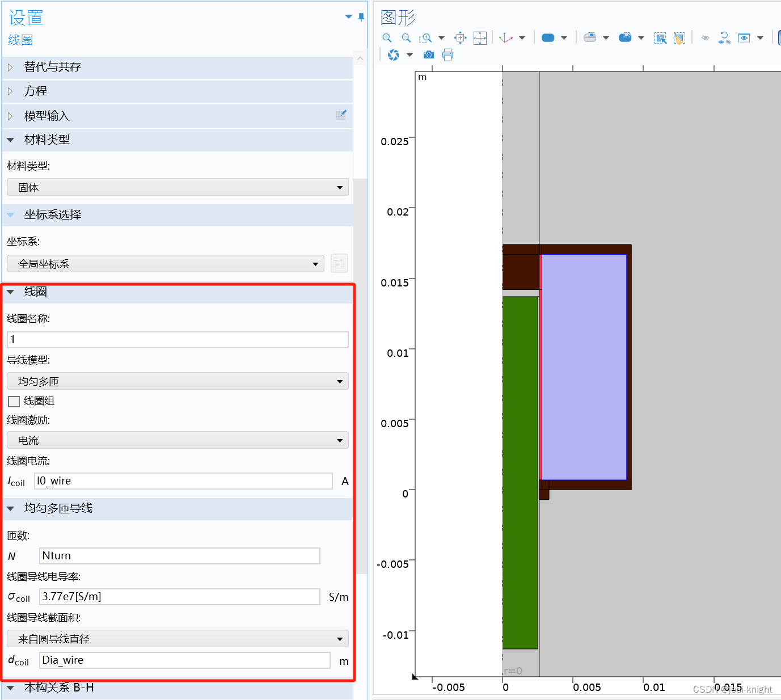The height and width of the screenshot is (700, 781).
Task: Click the scrollbar up arrow in Settings
Action: point(360,58)
